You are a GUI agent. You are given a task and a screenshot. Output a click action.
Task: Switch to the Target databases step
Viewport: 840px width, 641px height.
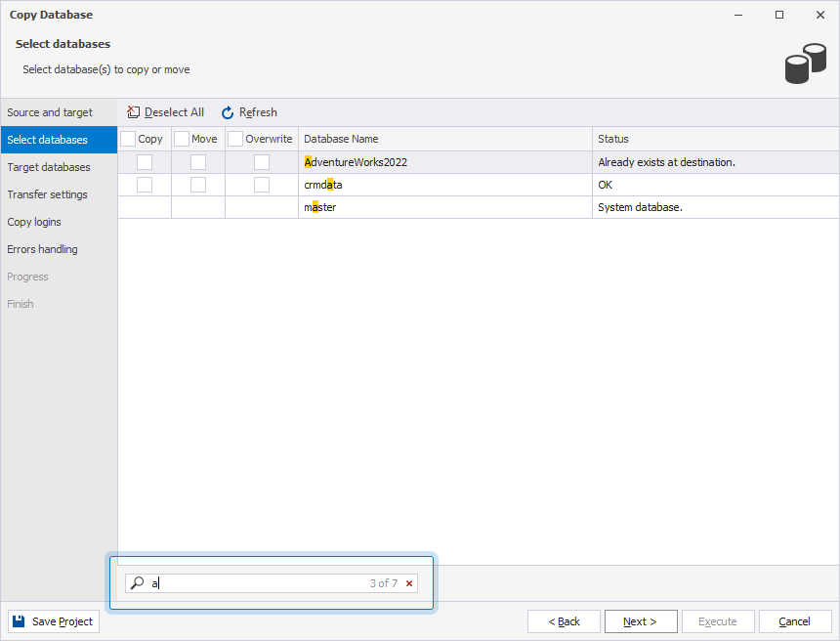click(x=49, y=167)
